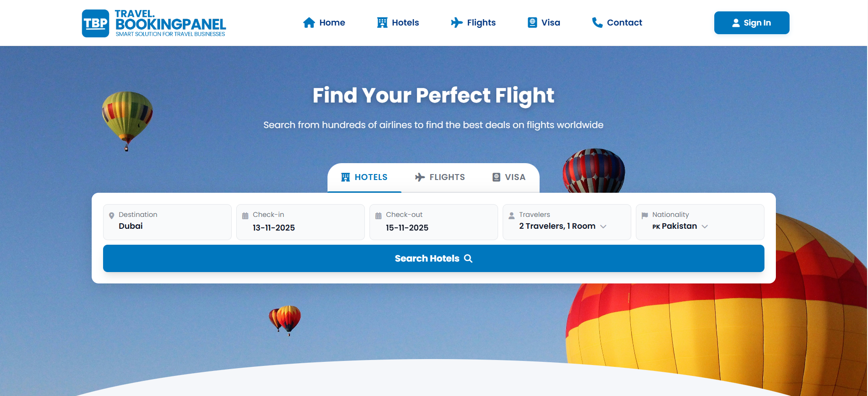Switch to the FLIGHTS search tab

click(440, 177)
